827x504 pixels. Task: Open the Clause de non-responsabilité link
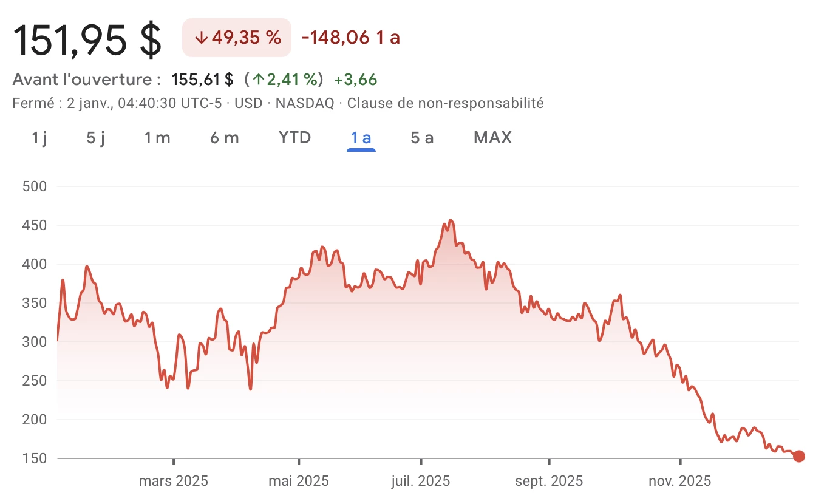point(445,103)
